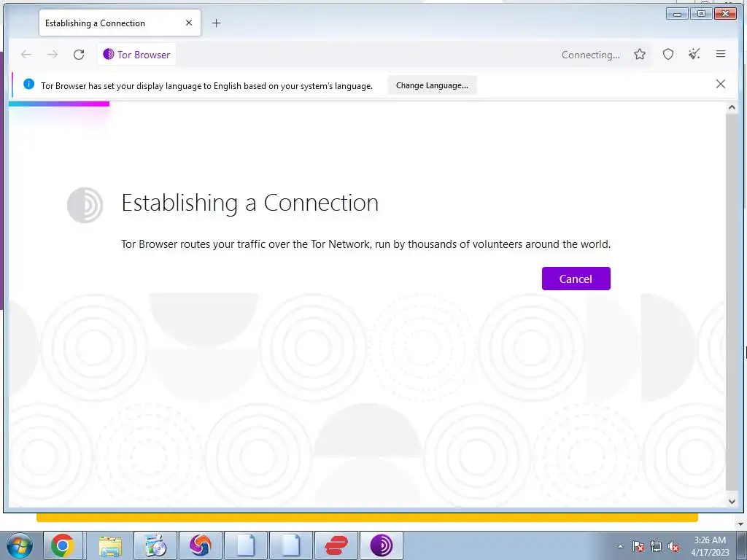Maximize the Tor Browser window

[701, 14]
